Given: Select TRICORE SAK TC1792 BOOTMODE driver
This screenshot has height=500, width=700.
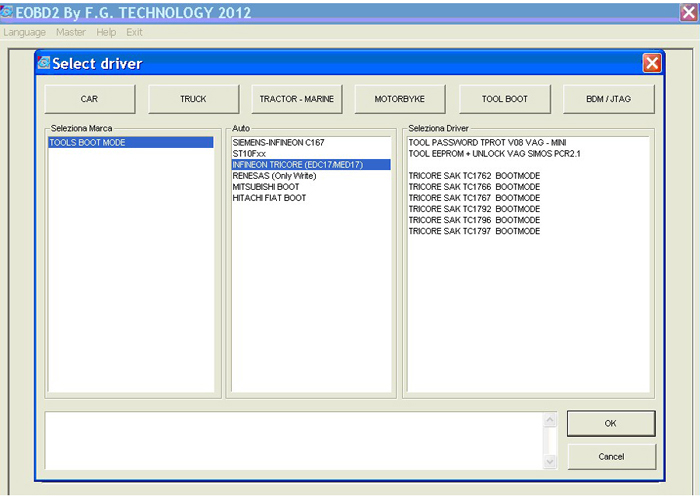Looking at the screenshot, I should point(528,209).
